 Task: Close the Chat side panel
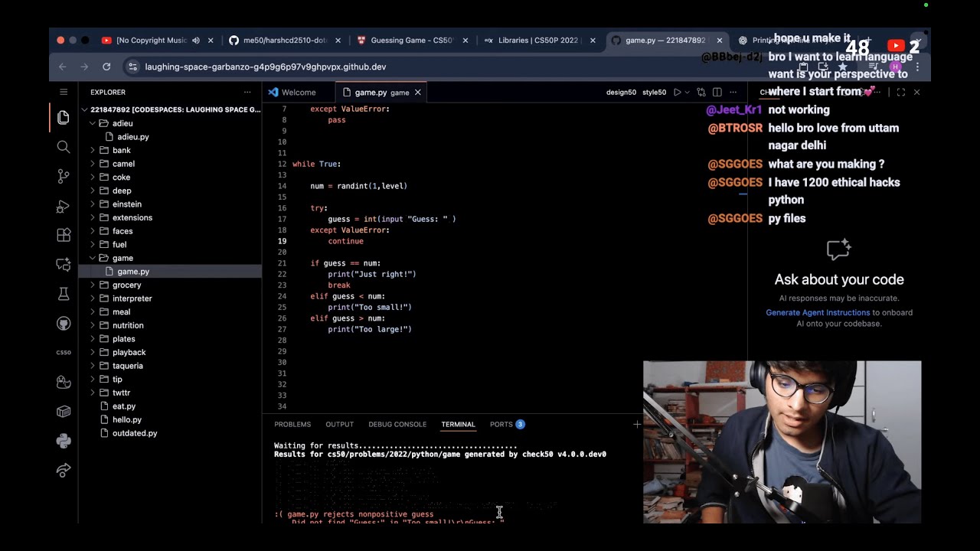(x=916, y=93)
